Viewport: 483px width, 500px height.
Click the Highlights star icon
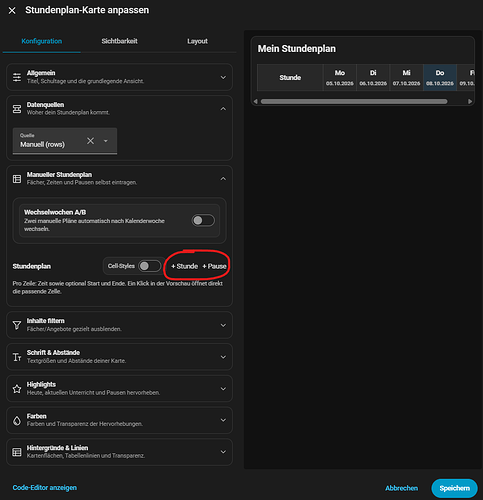click(x=17, y=389)
